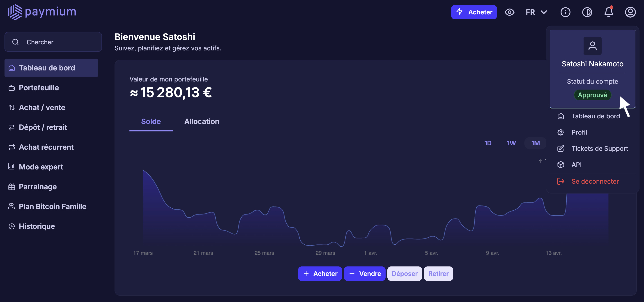Open Mode expert from sidebar

(41, 167)
